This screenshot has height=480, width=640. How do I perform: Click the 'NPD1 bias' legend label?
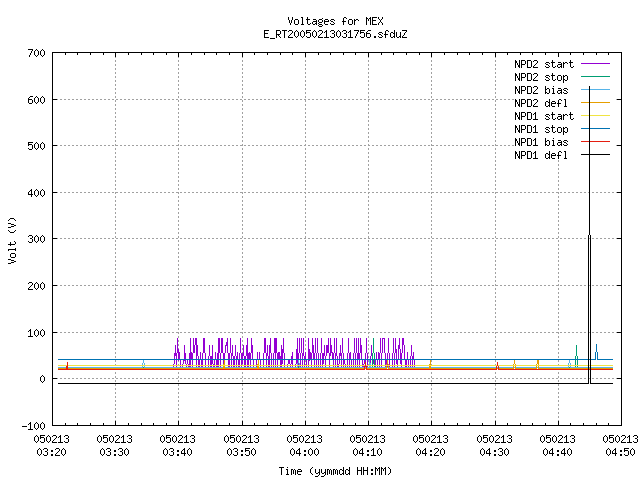pyautogui.click(x=541, y=142)
